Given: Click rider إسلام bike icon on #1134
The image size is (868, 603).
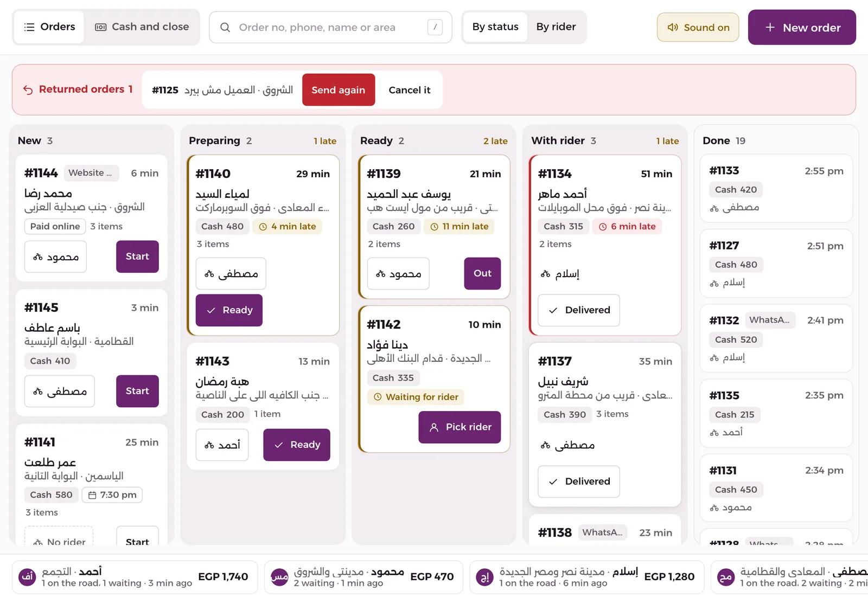Looking at the screenshot, I should coord(545,274).
